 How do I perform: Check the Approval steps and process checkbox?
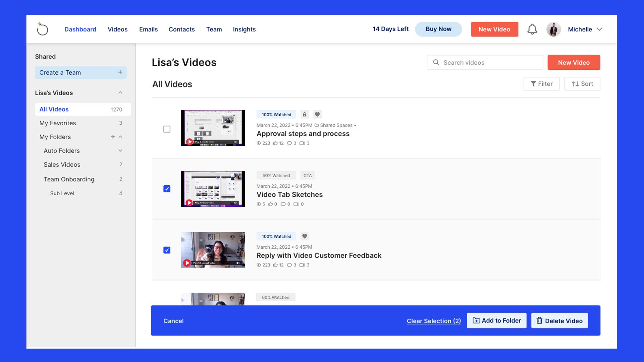[167, 129]
